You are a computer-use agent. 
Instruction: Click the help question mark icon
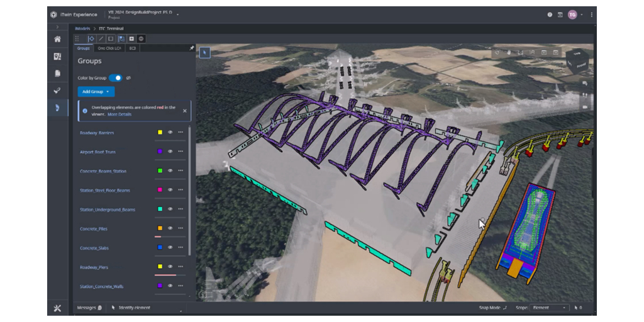tap(550, 14)
